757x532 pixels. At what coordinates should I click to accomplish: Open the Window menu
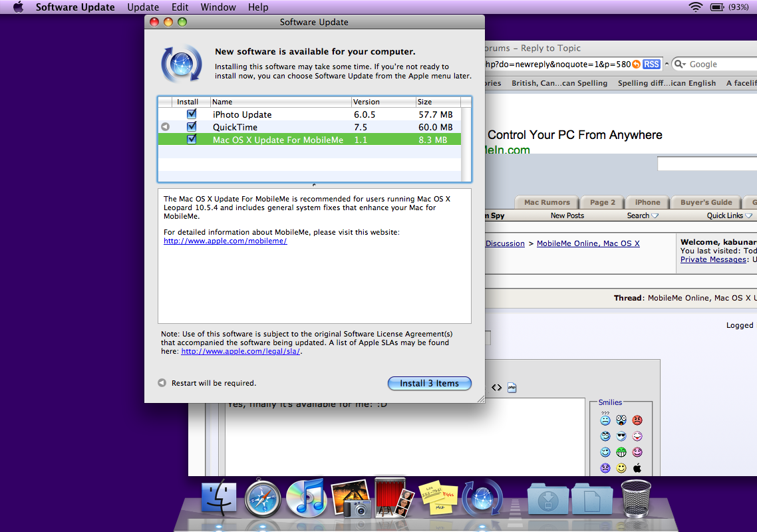tap(218, 7)
